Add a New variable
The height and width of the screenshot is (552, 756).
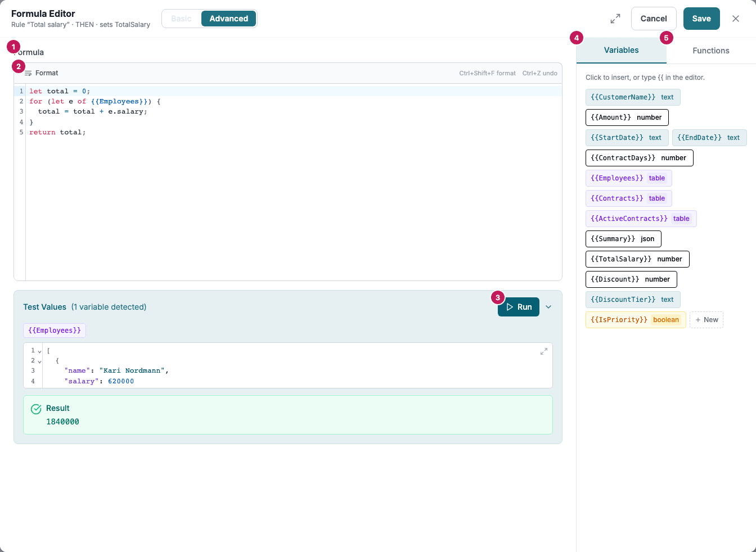(x=706, y=320)
